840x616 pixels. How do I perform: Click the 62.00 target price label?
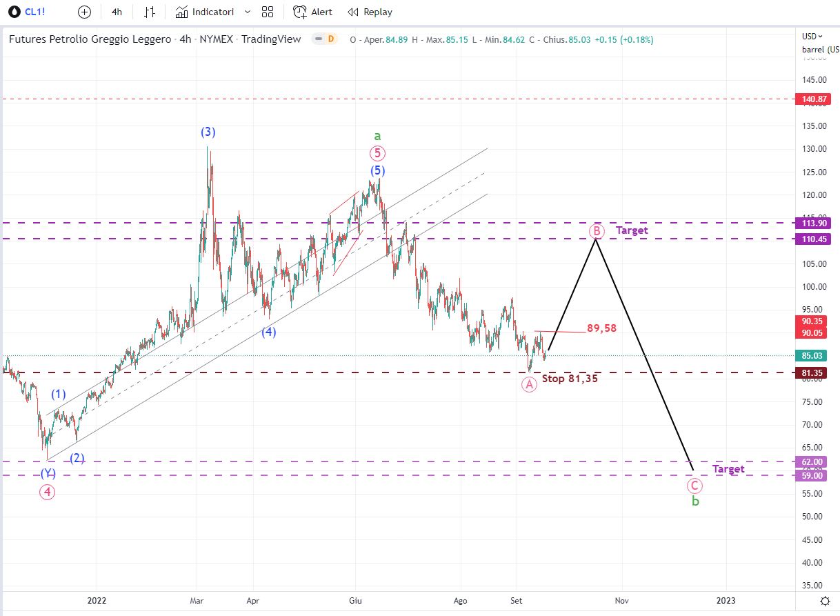[x=812, y=461]
